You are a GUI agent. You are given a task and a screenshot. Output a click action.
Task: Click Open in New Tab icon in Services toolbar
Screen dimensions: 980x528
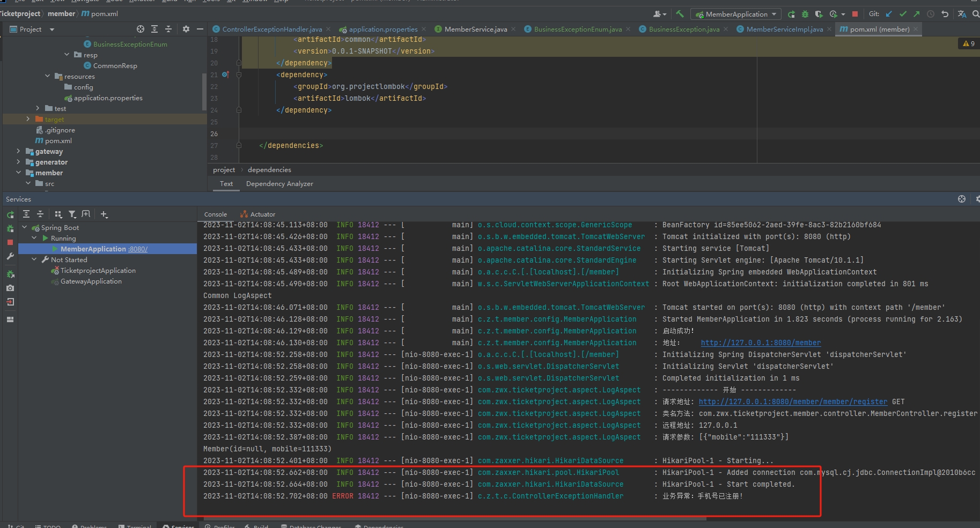click(x=86, y=214)
